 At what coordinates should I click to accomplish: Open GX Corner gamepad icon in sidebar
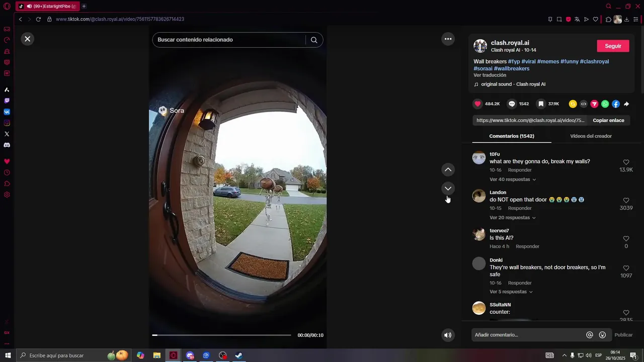(x=7, y=29)
